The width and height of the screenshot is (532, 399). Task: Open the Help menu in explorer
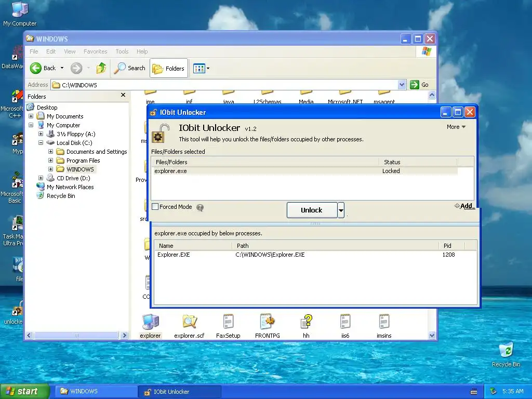click(x=142, y=51)
